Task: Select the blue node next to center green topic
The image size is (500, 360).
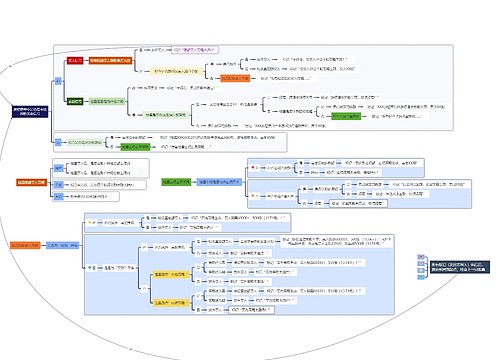Action: coord(219,182)
